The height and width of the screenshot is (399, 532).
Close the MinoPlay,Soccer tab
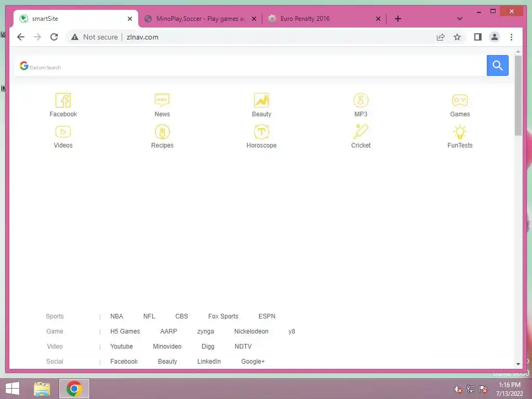[x=254, y=19]
